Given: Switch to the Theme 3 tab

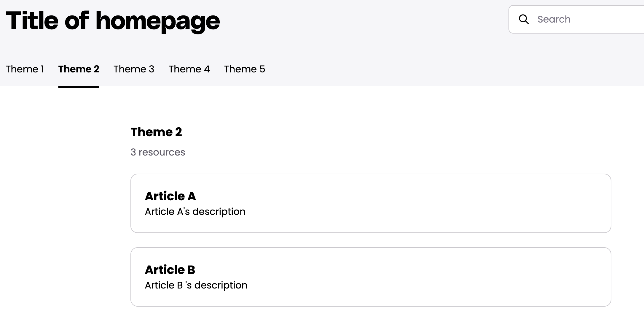Looking at the screenshot, I should click(134, 69).
